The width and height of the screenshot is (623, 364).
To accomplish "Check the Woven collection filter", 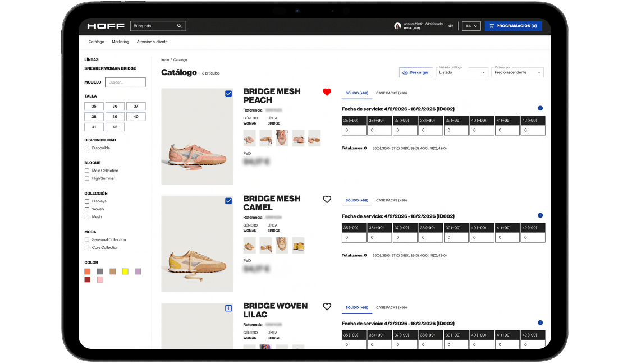I will coord(87,209).
